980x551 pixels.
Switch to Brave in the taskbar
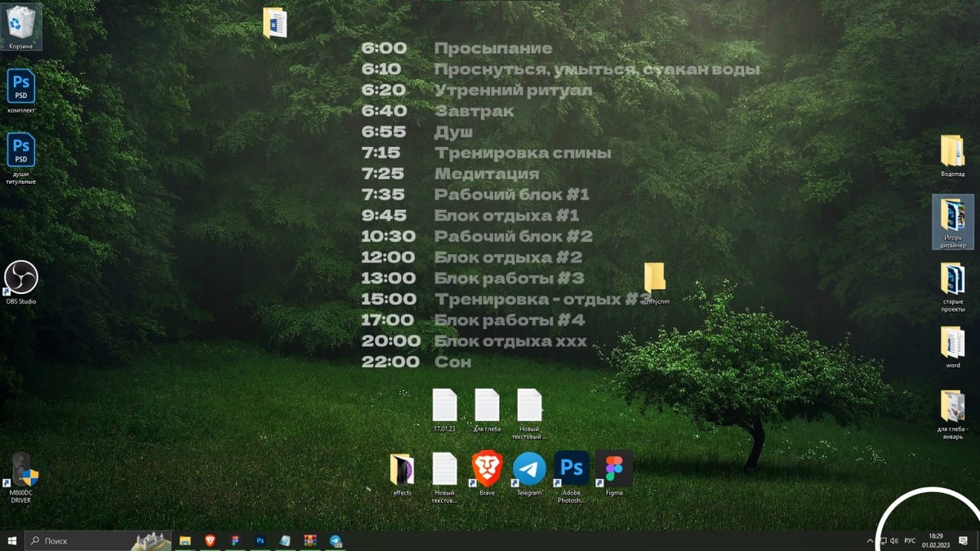(210, 540)
